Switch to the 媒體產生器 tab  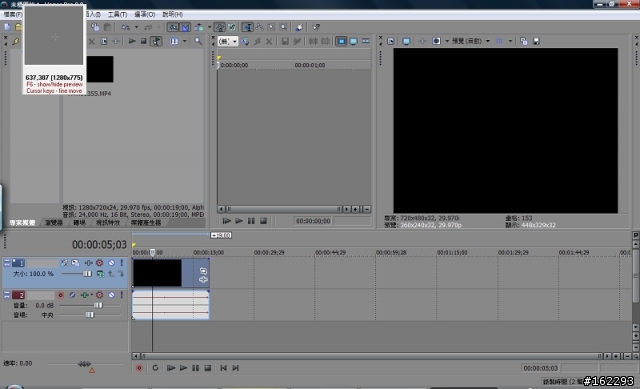146,223
